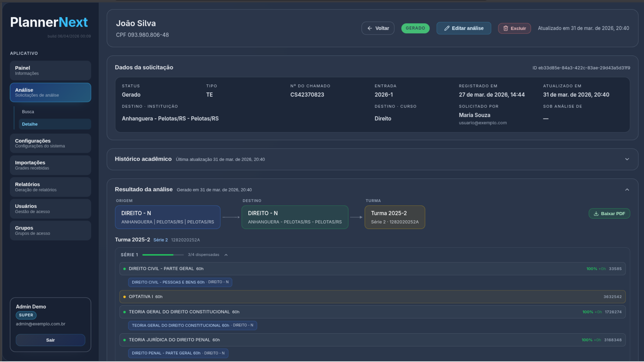Open Configurações do sistema menu item
This screenshot has width=644, height=362.
(50, 143)
